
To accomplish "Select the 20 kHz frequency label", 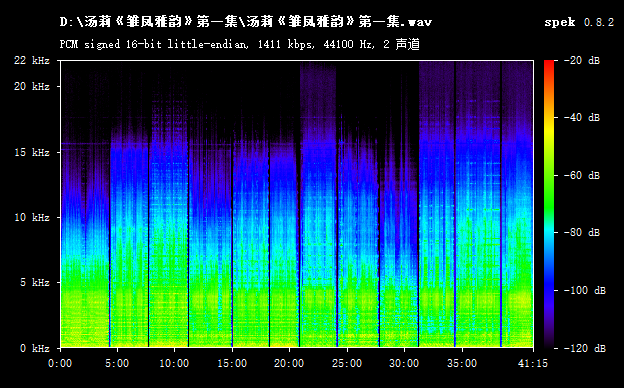I will [32, 86].
